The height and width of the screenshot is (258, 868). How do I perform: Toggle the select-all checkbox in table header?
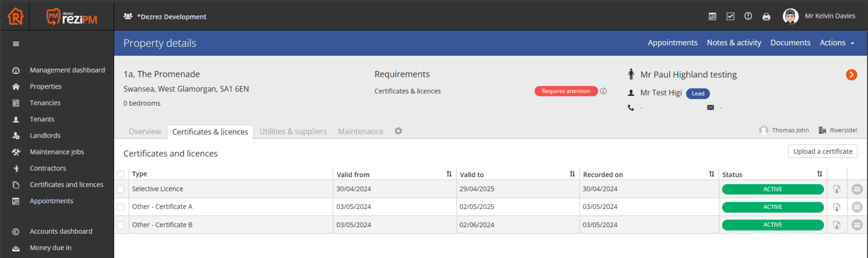(x=120, y=175)
